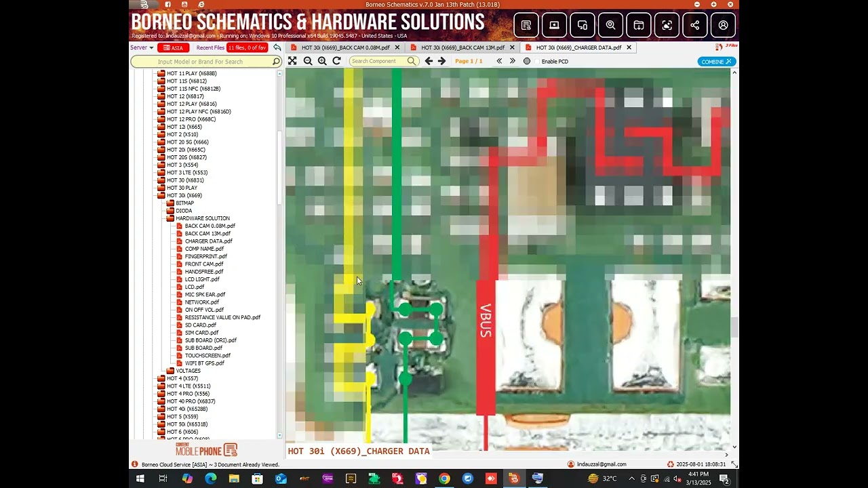Enable the PCD checkbox
This screenshot has width=868, height=488.
[x=536, y=61]
